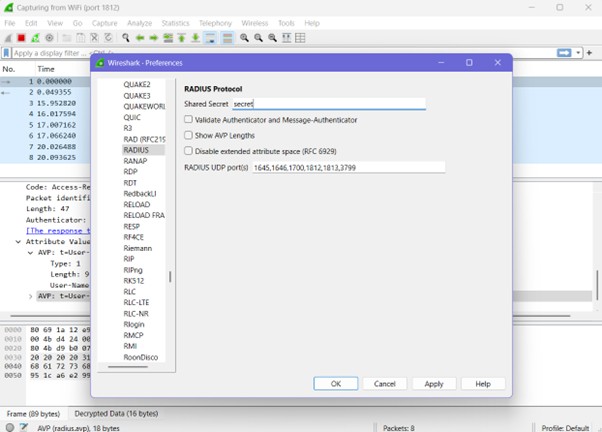Screen dimensions: 602x432
Task: Enable Validate Authenticator and Message-Authenticator
Action: pos(188,119)
